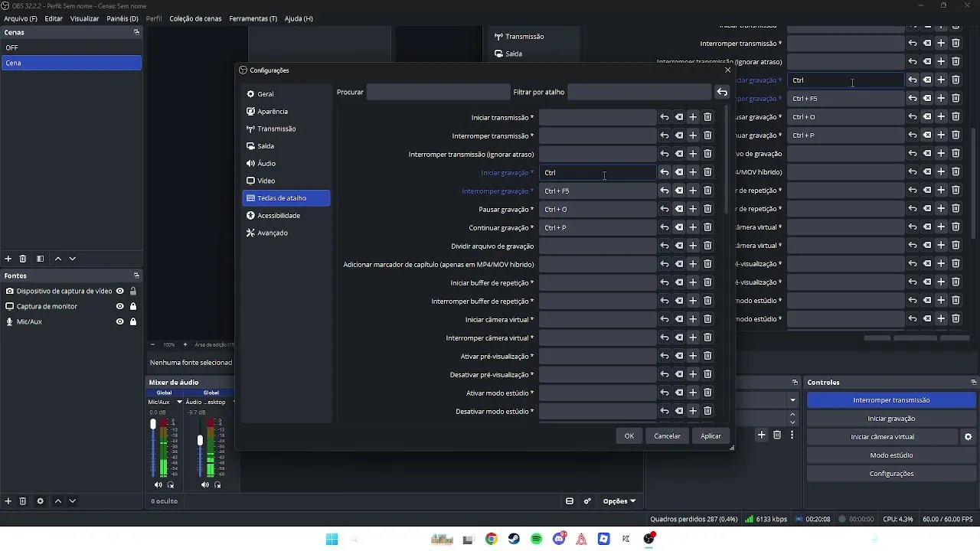Remove selected scene in Cenas dock
980x551 pixels.
tap(23, 259)
